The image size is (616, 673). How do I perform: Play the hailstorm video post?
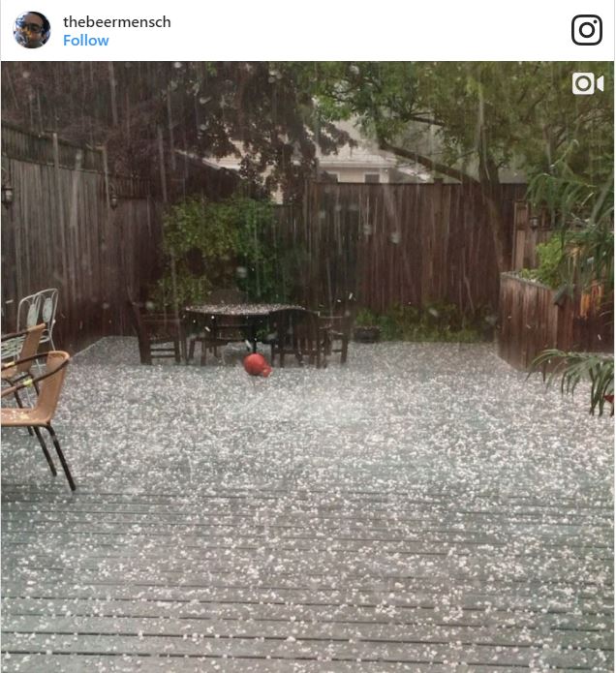pyautogui.click(x=308, y=367)
